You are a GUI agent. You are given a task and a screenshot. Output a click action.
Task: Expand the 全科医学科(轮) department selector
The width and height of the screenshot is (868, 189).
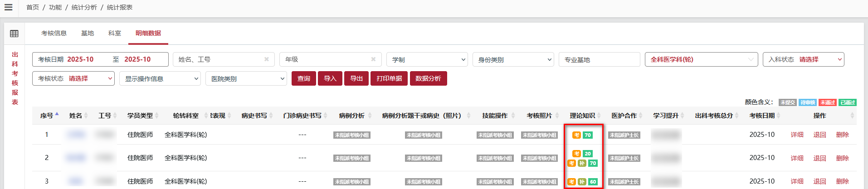tap(701, 59)
